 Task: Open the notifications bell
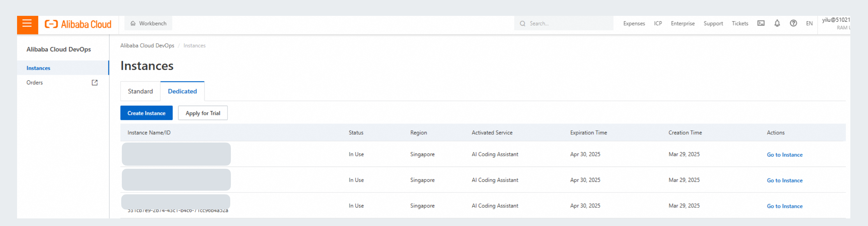pos(777,23)
